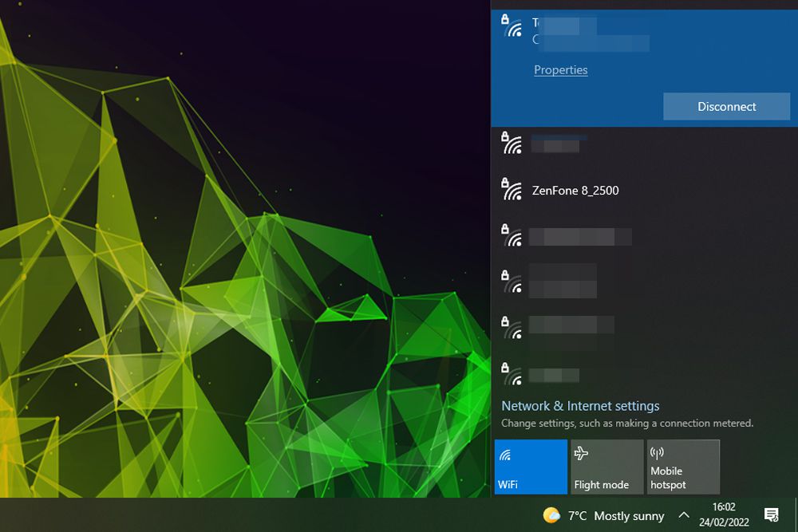Click the Wi-Fi signal icon beside ZenFone 8_2500

512,189
